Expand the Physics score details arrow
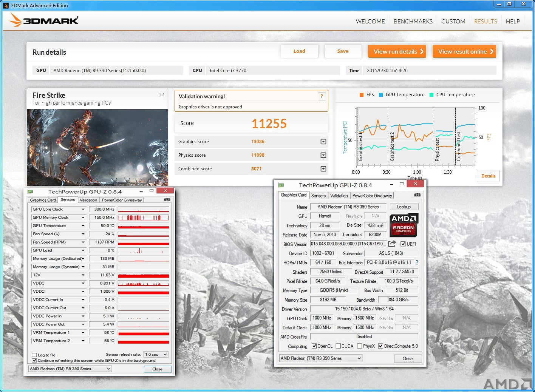This screenshot has height=392, width=535. coord(323,155)
